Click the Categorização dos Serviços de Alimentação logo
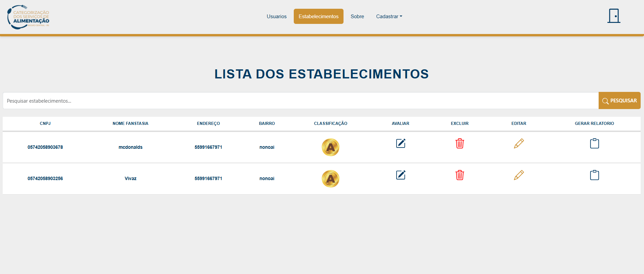The image size is (644, 274). [x=29, y=17]
